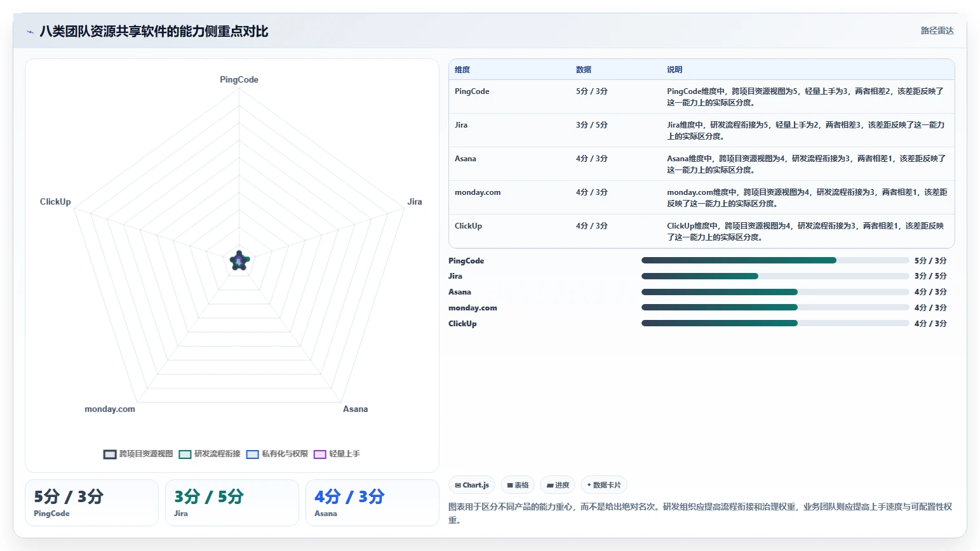Screen dimensions: 980x551
Task: Click the blue icon beside the card title
Action: [x=30, y=32]
